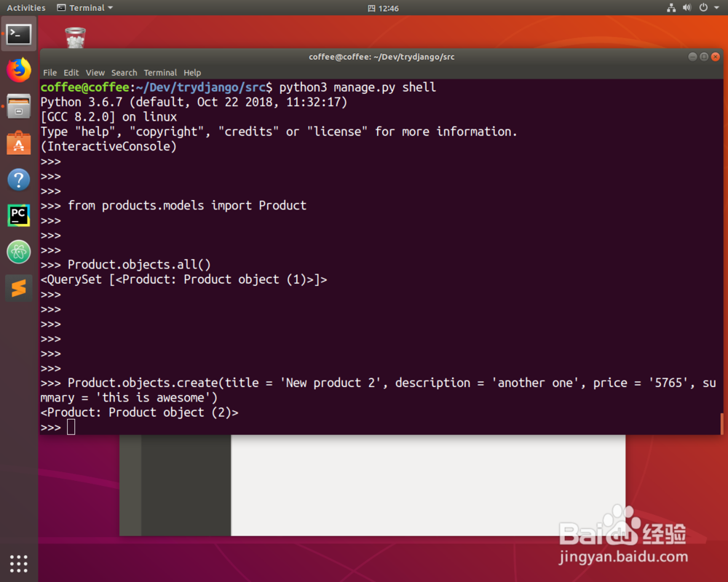The width and height of the screenshot is (728, 582).
Task: Open the terminal Edit menu
Action: pos(71,73)
